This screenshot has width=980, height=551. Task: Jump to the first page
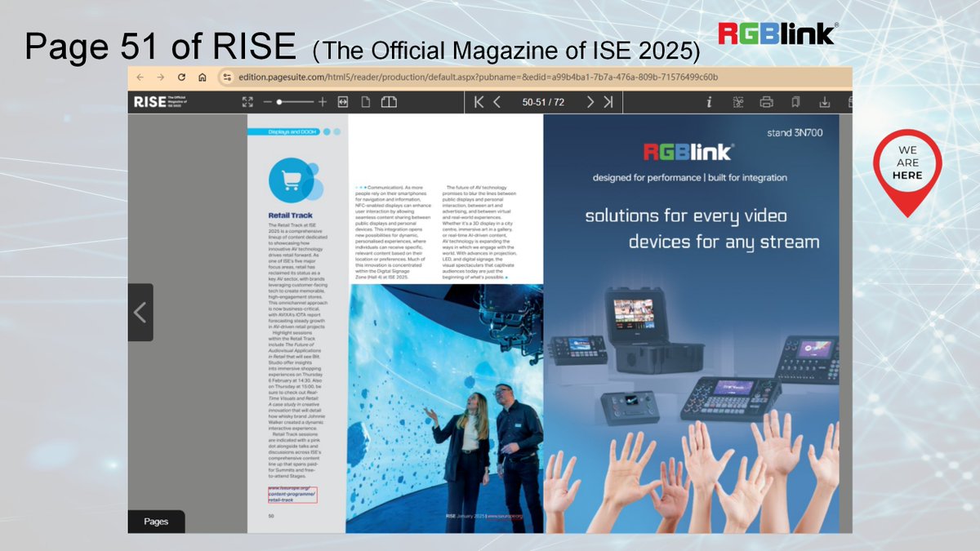479,102
